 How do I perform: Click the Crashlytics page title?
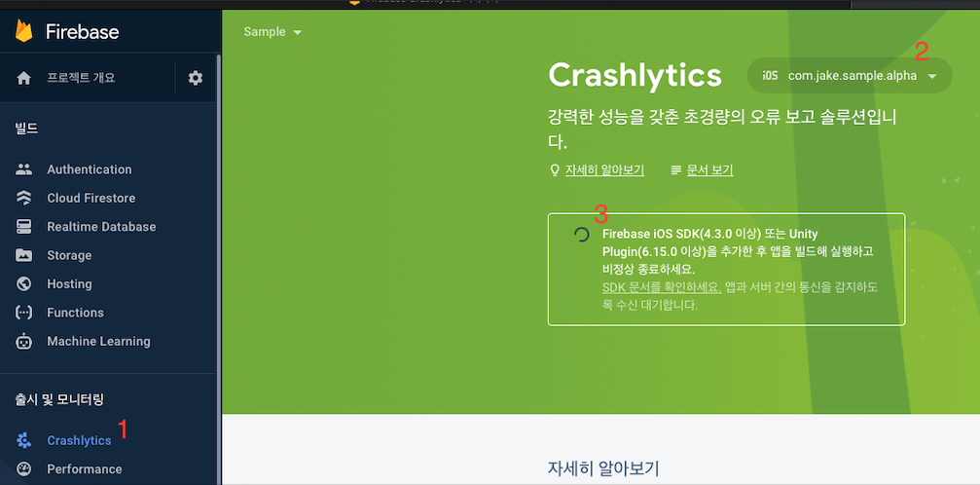[635, 75]
